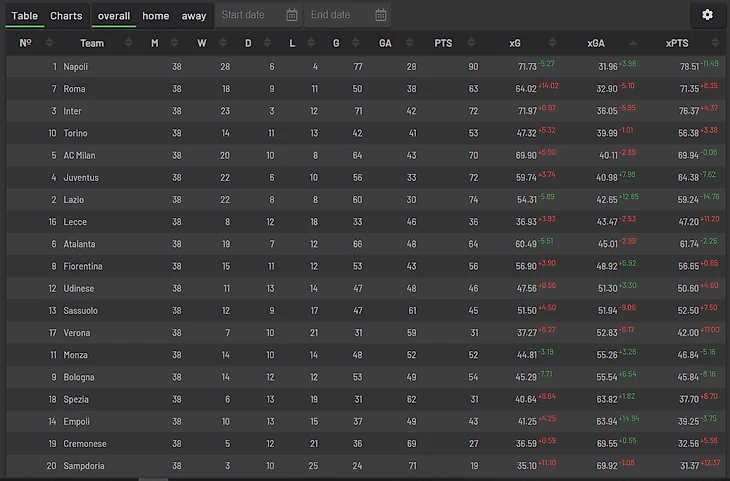This screenshot has width=730, height=481.
Task: Open the Juventus team link
Action: (81, 178)
